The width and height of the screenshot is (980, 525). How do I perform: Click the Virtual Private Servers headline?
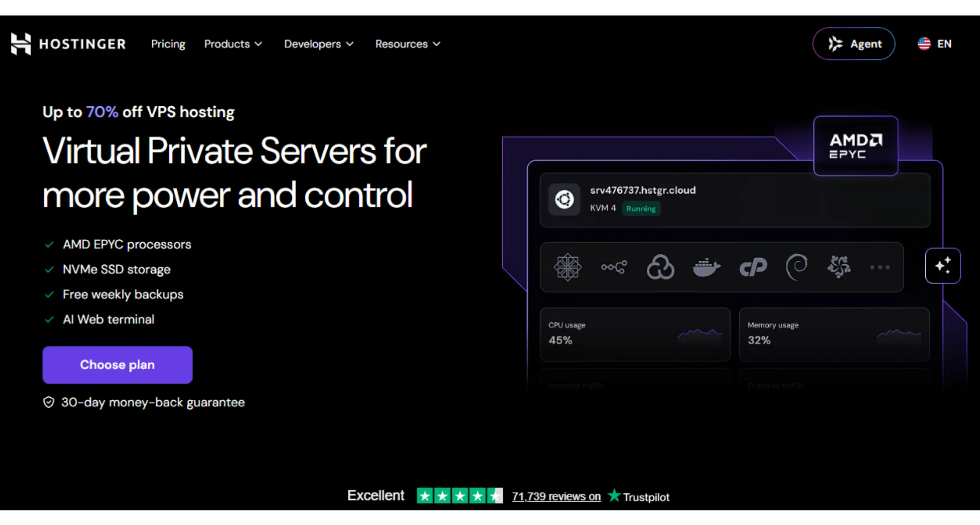pyautogui.click(x=234, y=173)
